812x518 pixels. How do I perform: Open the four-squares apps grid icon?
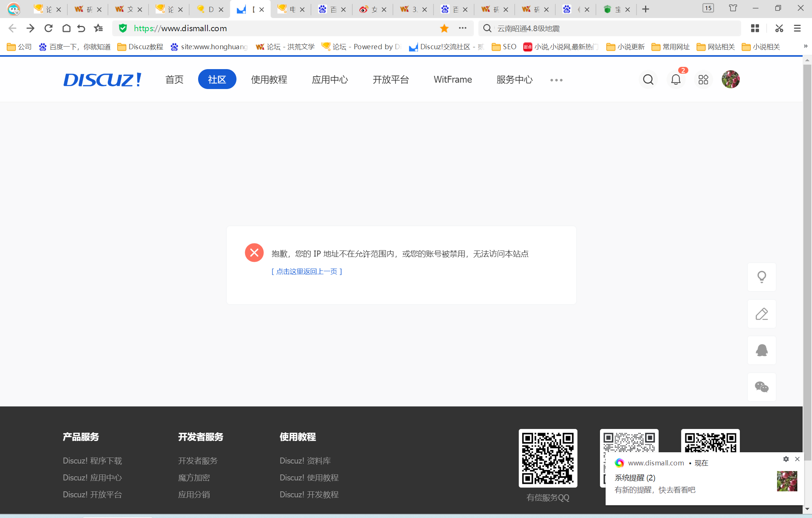coord(703,80)
